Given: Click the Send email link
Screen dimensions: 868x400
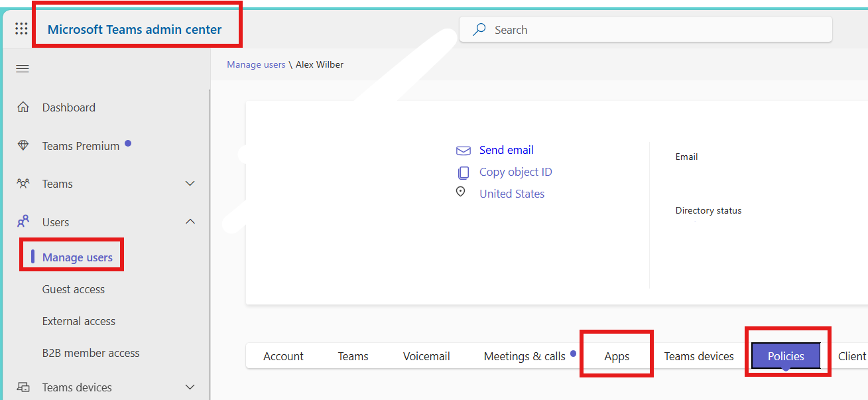Looking at the screenshot, I should (507, 150).
